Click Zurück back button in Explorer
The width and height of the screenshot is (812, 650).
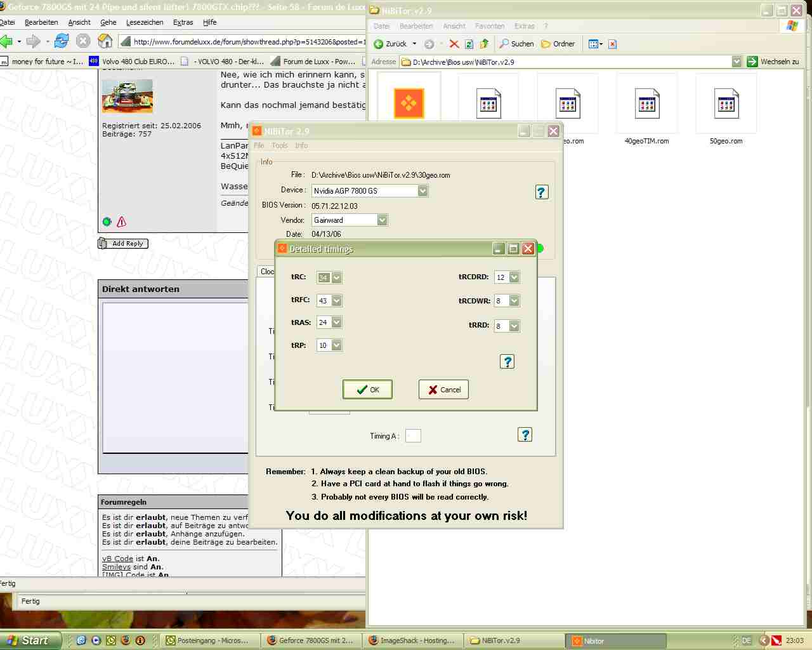click(x=391, y=44)
